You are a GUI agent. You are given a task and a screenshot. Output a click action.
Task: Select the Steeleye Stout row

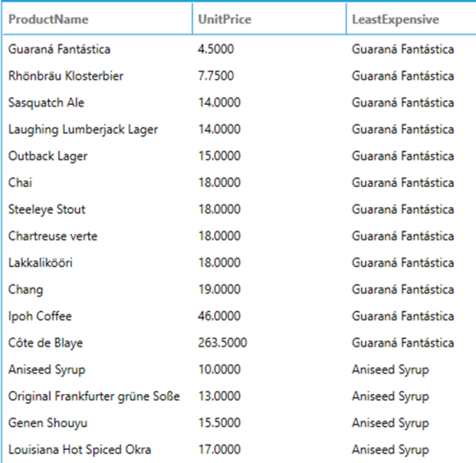[238, 209]
